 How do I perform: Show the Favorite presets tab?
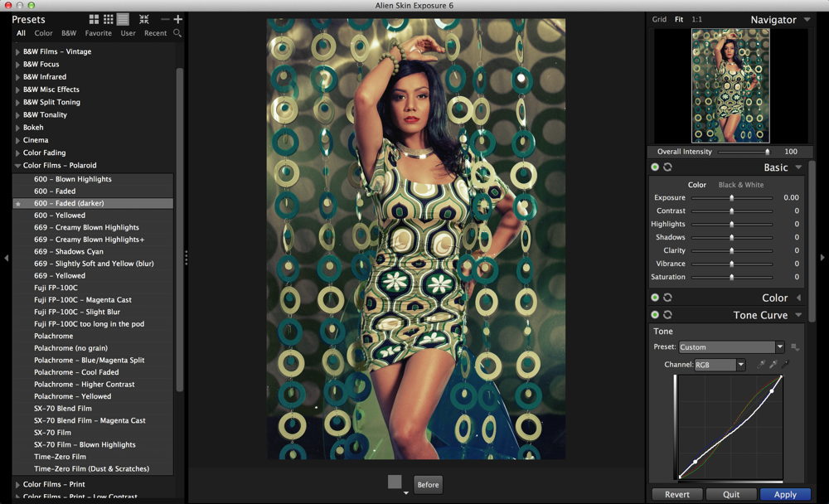[x=98, y=33]
